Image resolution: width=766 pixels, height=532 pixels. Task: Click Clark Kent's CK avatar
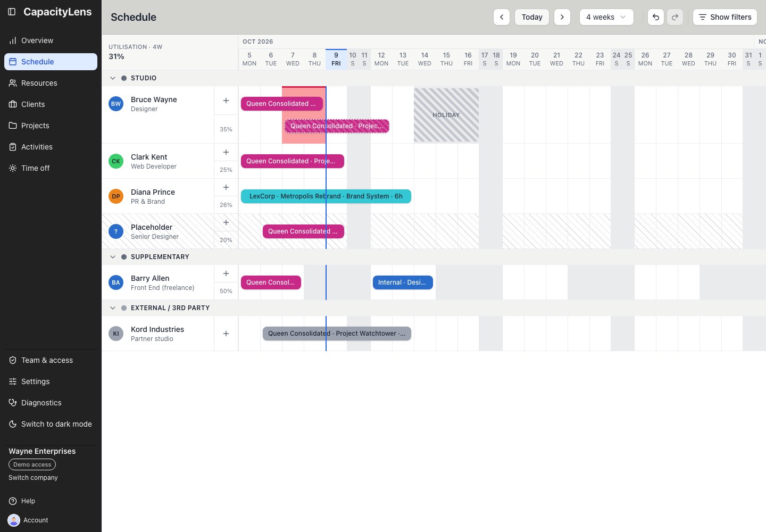tap(116, 161)
